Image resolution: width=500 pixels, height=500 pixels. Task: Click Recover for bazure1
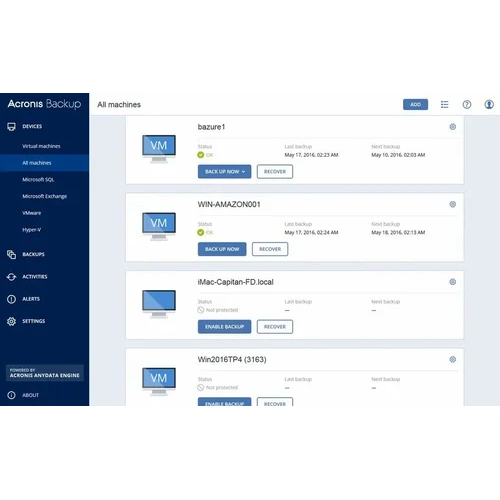275,172
